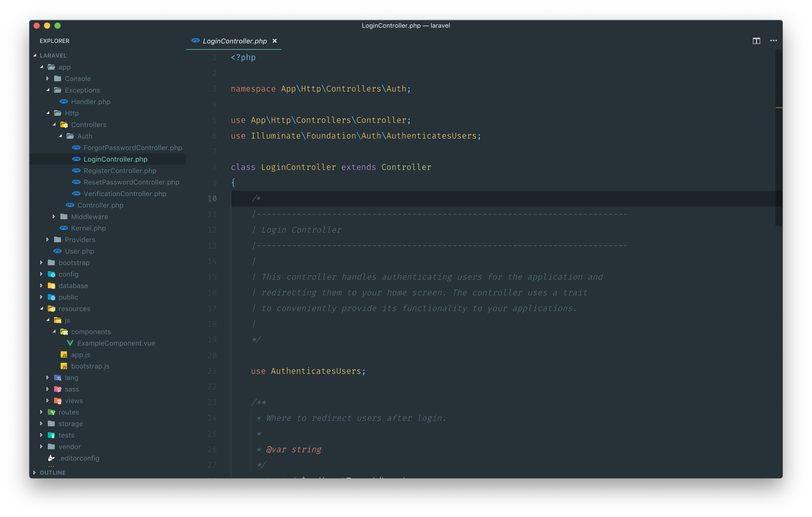Click the split editor icon

[x=756, y=41]
